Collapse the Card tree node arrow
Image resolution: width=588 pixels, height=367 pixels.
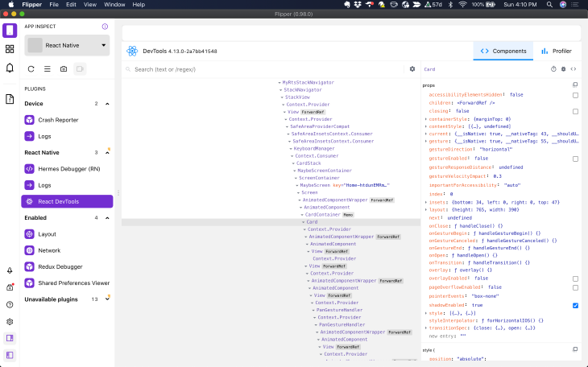[304, 222]
